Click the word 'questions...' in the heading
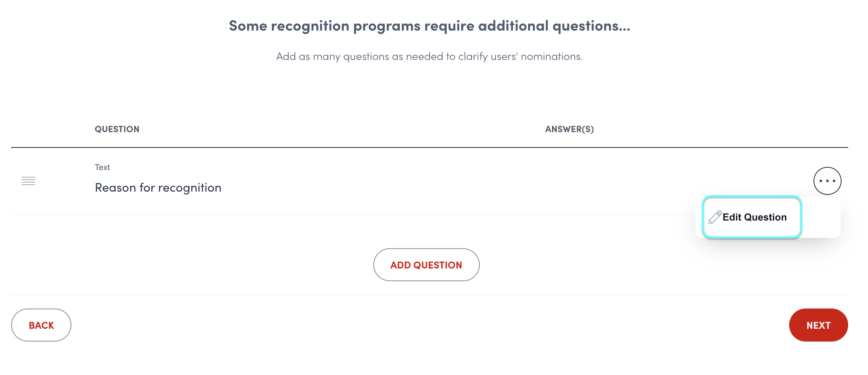 pos(591,26)
